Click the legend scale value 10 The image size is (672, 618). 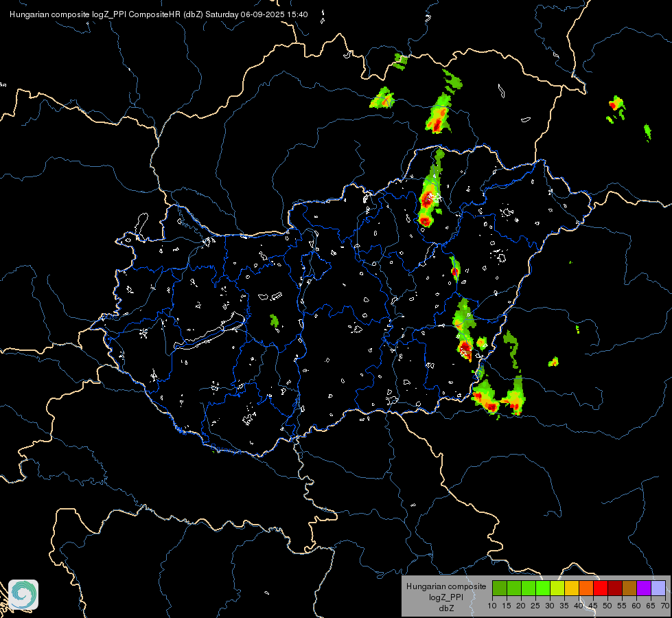(x=492, y=606)
